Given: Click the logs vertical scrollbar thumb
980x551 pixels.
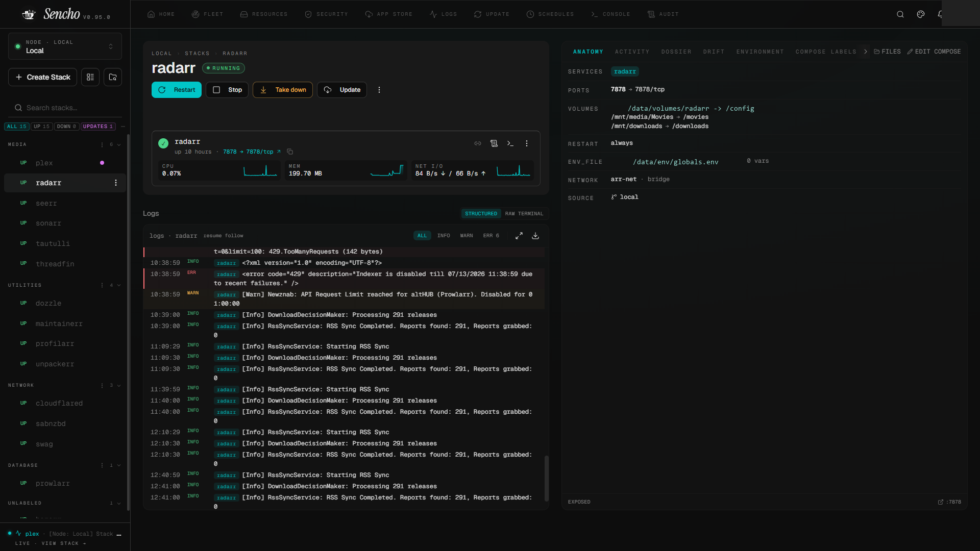Looking at the screenshot, I should (x=547, y=478).
